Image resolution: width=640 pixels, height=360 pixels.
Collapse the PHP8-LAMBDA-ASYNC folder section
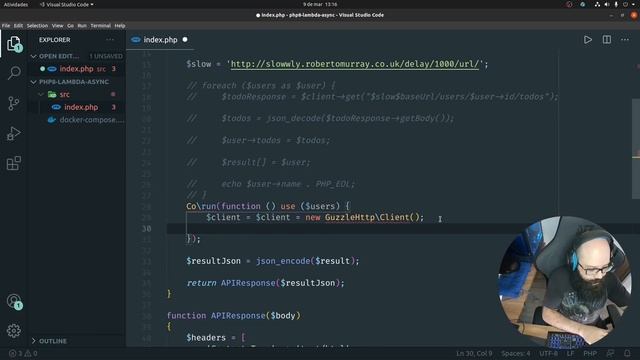34,82
